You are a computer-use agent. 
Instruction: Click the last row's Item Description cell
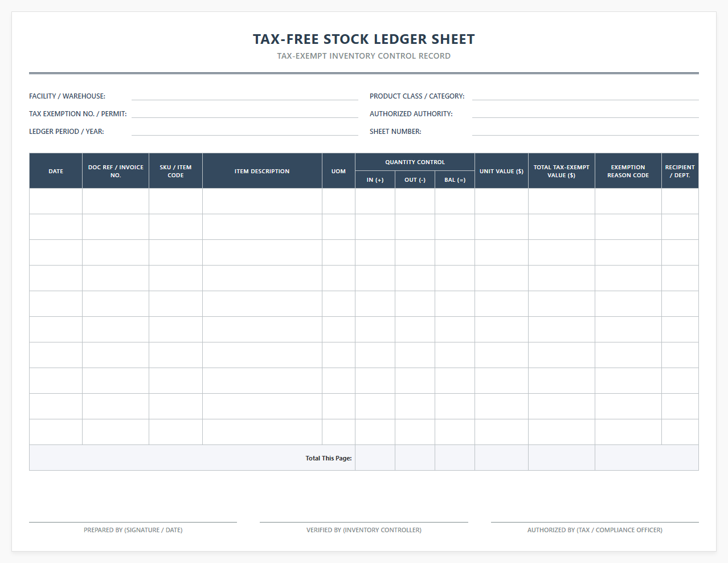tap(262, 432)
